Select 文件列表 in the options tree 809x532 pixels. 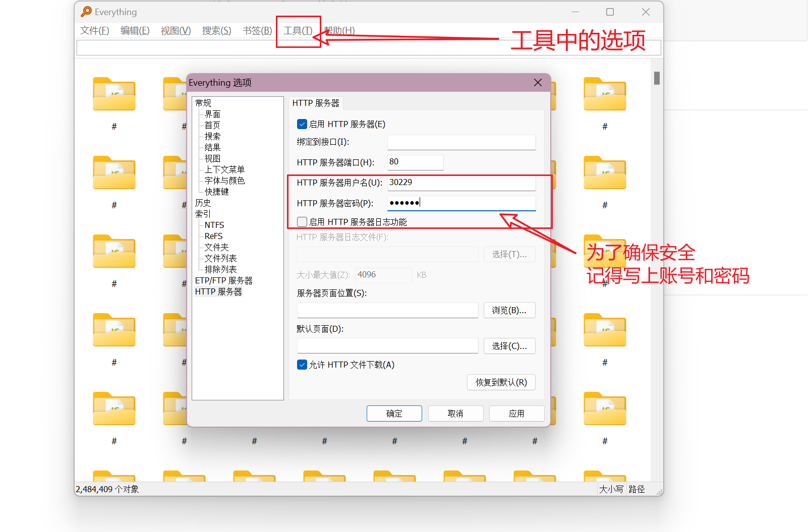tap(220, 259)
